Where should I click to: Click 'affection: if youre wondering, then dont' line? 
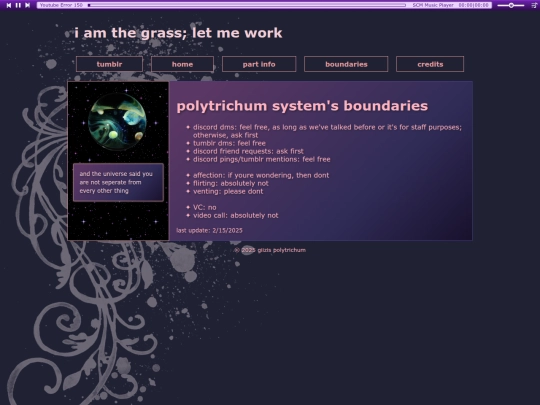coord(261,175)
